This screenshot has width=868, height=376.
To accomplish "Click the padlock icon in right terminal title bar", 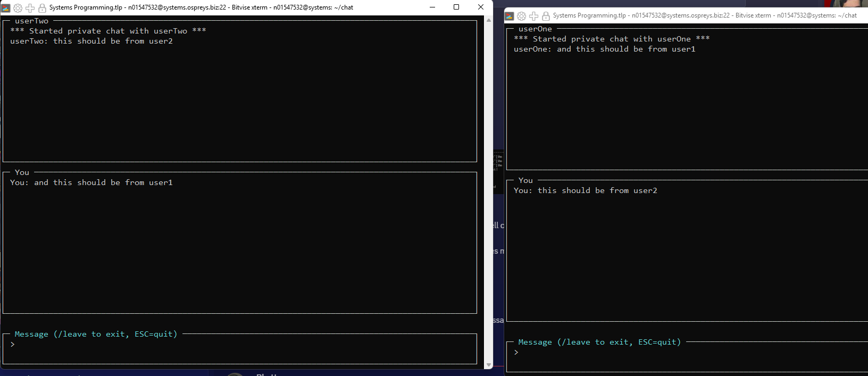I will click(x=546, y=16).
